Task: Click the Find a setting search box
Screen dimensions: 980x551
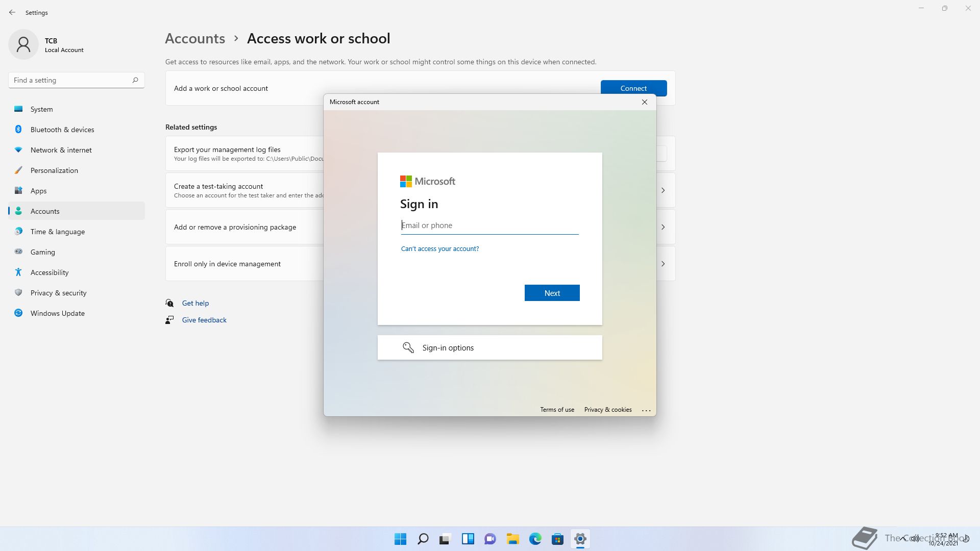Action: pos(77,80)
